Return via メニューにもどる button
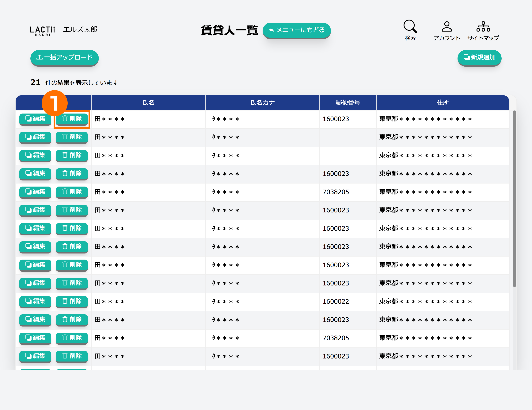The image size is (532, 410). 296,30
